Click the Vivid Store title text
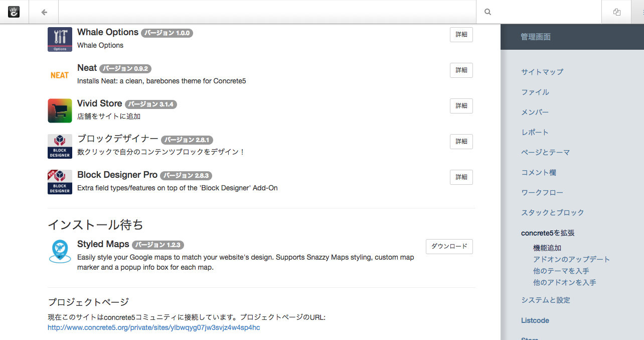 [100, 103]
